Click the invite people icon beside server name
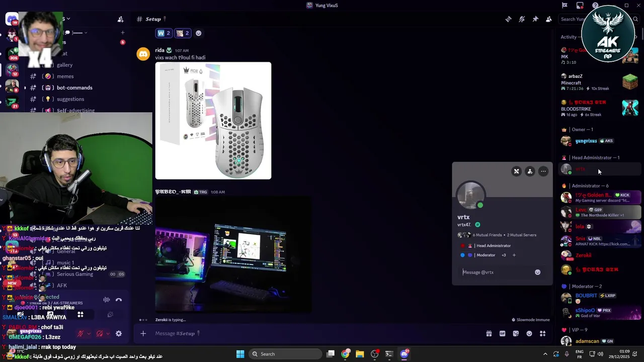644x362 pixels. 120,19
